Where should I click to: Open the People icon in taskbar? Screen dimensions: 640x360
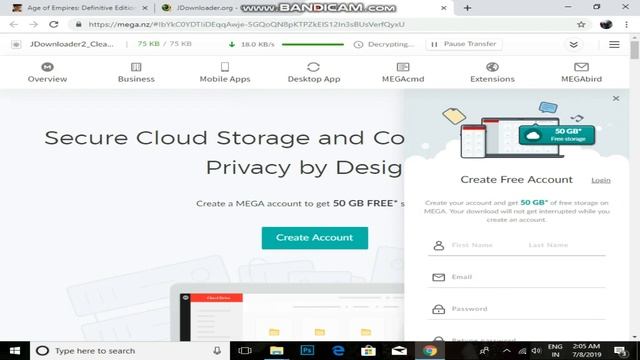click(484, 351)
